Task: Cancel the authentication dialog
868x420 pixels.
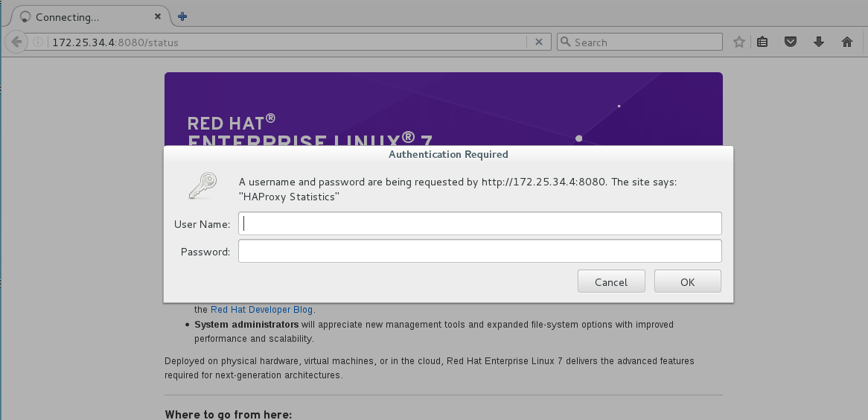Action: (x=611, y=281)
